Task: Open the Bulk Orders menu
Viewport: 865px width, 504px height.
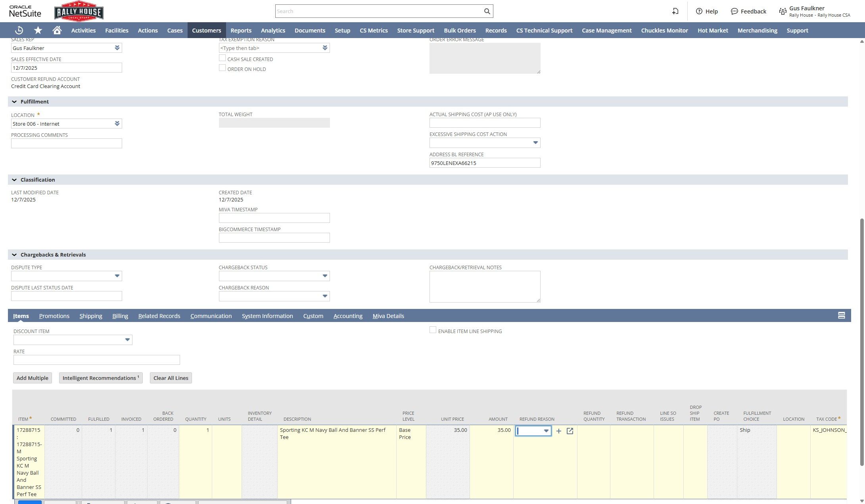Action: coord(460,31)
